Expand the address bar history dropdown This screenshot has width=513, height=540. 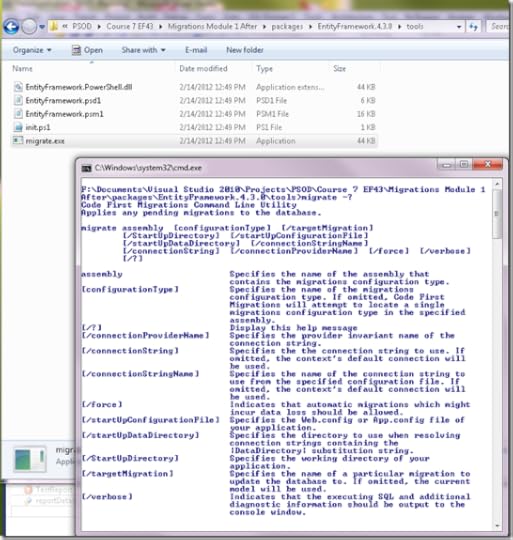459,27
